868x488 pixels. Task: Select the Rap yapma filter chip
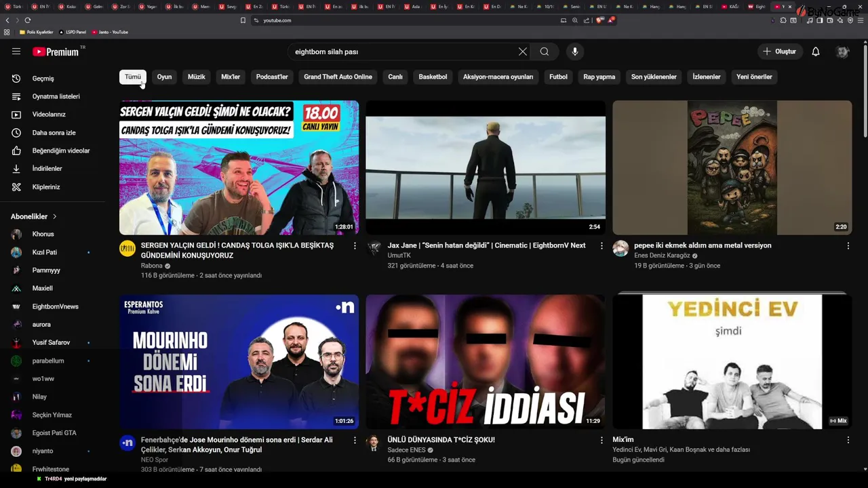click(599, 77)
